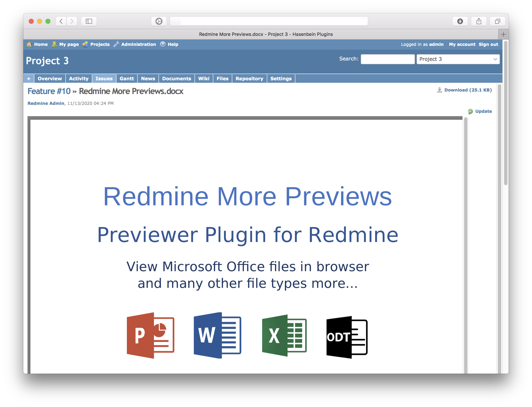Toggle Safari's sidebar button
The width and height of the screenshot is (532, 407).
click(89, 21)
